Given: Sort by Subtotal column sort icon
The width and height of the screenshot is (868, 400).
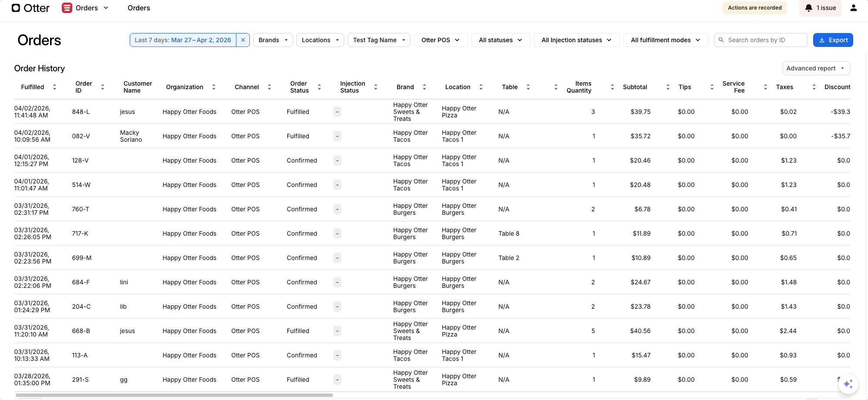Looking at the screenshot, I should point(668,87).
